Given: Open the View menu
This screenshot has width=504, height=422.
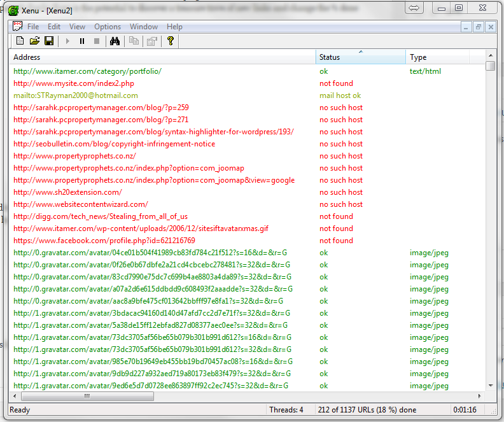Looking at the screenshot, I should click(77, 27).
